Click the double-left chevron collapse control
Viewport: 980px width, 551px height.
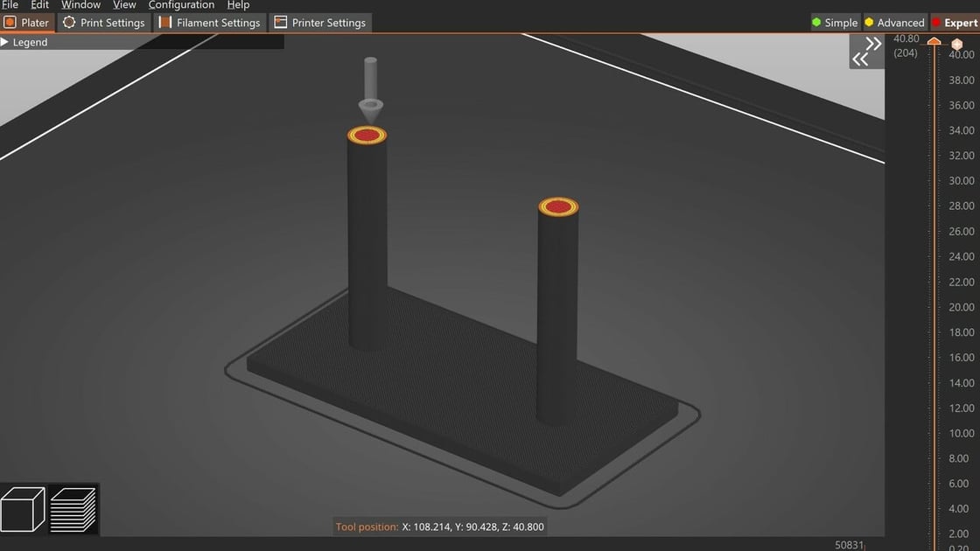point(860,58)
